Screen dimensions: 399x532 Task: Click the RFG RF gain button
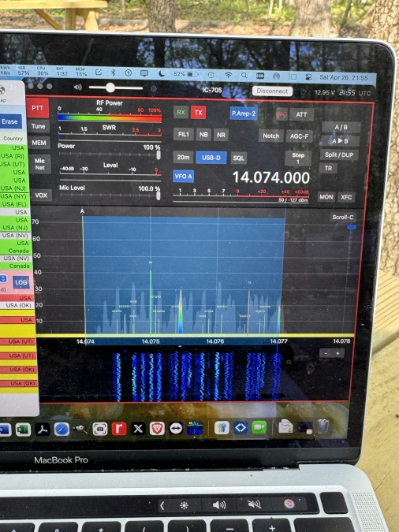click(282, 114)
